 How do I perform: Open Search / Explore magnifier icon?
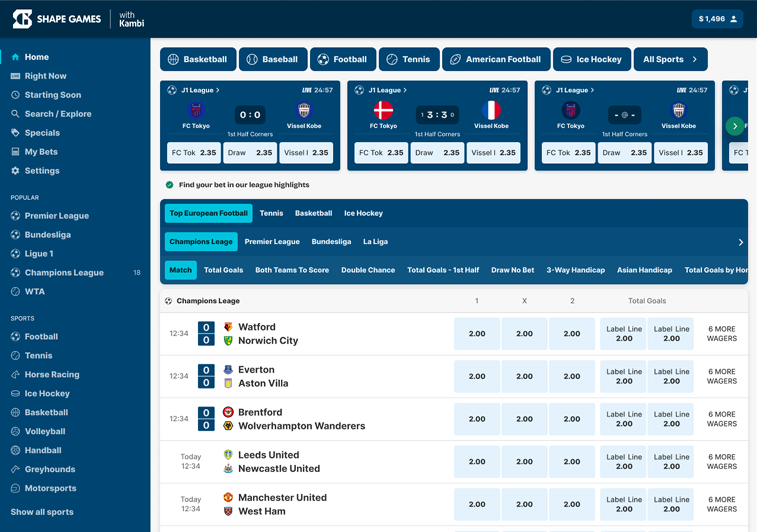click(15, 114)
